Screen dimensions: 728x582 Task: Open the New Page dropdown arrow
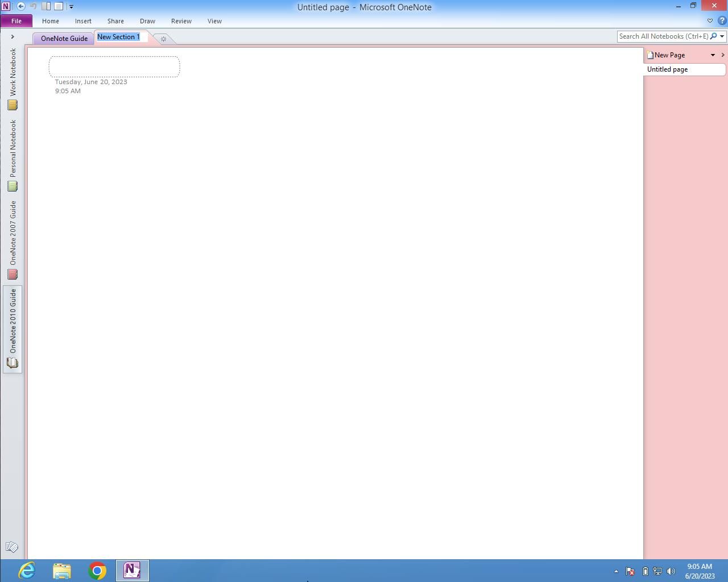tap(713, 55)
